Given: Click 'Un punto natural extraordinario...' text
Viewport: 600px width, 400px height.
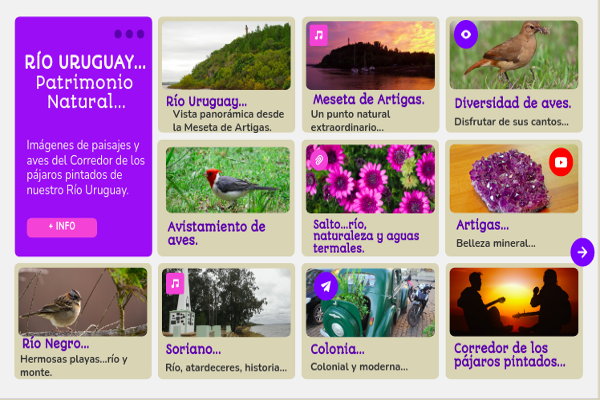Looking at the screenshot, I should tap(351, 121).
